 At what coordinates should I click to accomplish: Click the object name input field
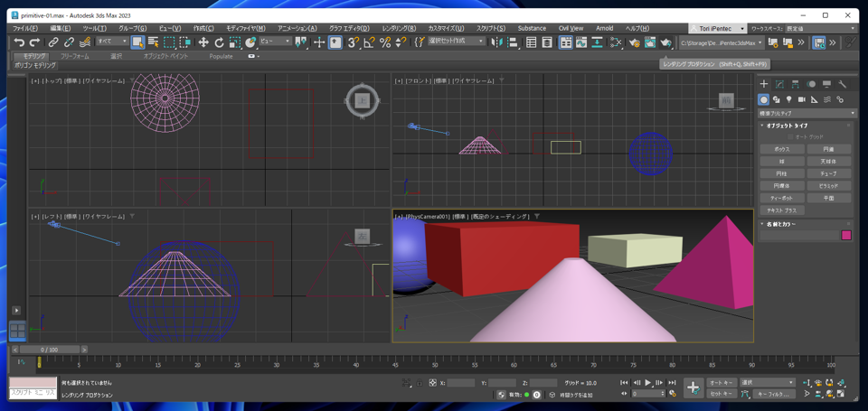pyautogui.click(x=800, y=235)
